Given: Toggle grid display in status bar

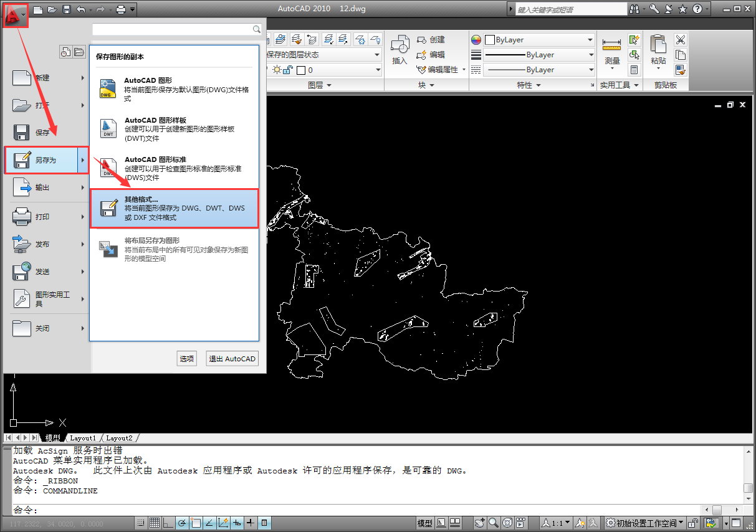Looking at the screenshot, I should coord(155,523).
